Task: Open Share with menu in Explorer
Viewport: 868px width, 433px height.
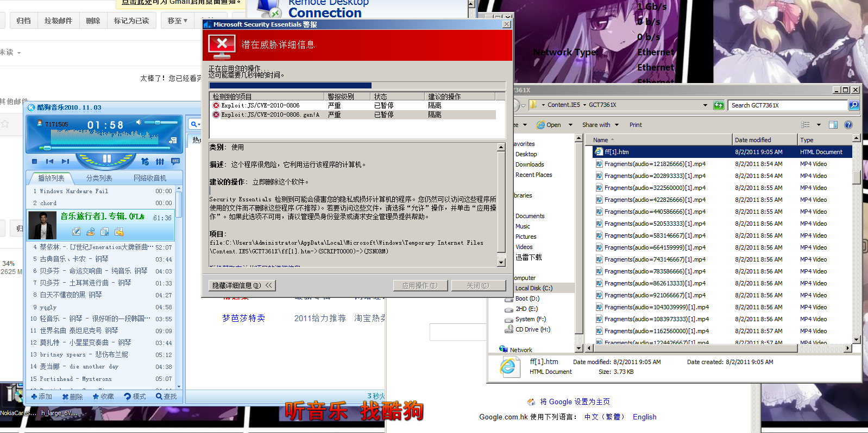Action: pos(600,125)
